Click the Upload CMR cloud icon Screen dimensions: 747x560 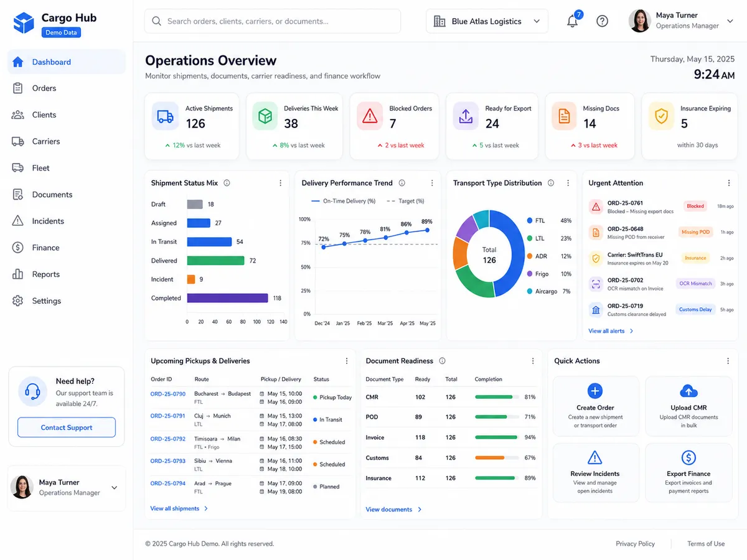[688, 391]
